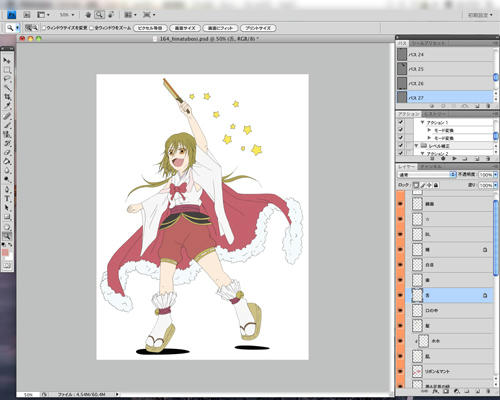
Task: Open the zoom level 50% dropdown
Action: pyautogui.click(x=67, y=15)
